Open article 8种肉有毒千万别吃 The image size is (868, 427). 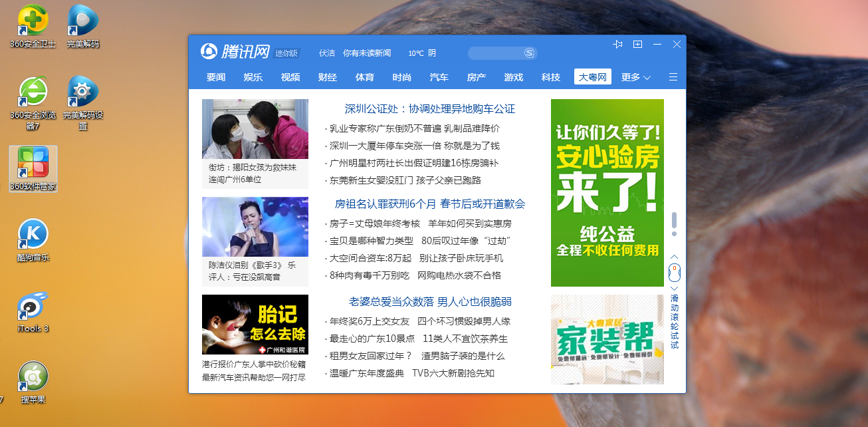click(370, 275)
